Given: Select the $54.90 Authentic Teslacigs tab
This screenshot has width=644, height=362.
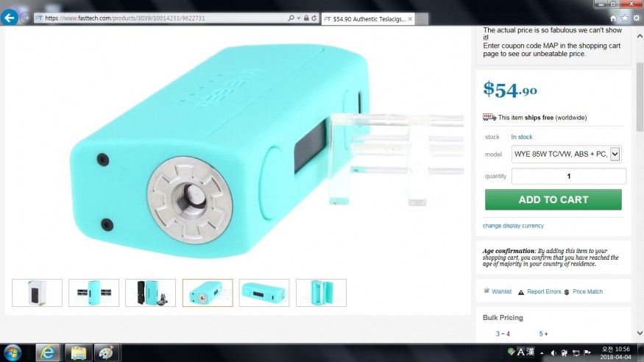Looking at the screenshot, I should pyautogui.click(x=368, y=19).
